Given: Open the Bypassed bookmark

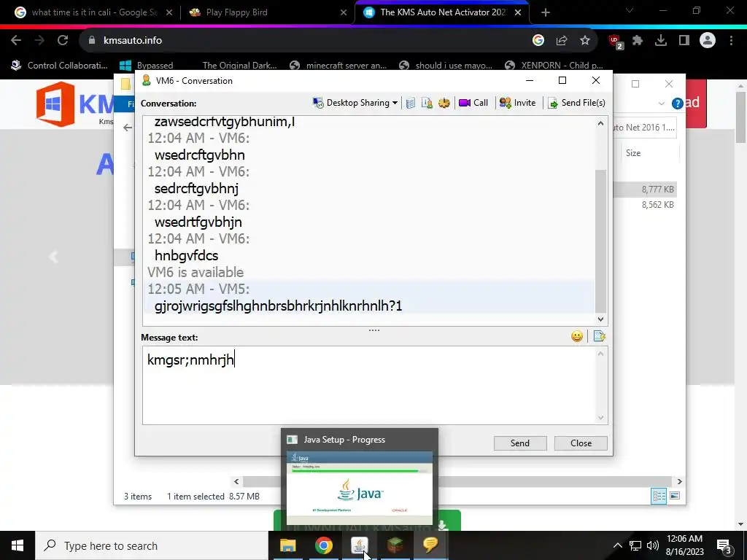Looking at the screenshot, I should click(146, 65).
